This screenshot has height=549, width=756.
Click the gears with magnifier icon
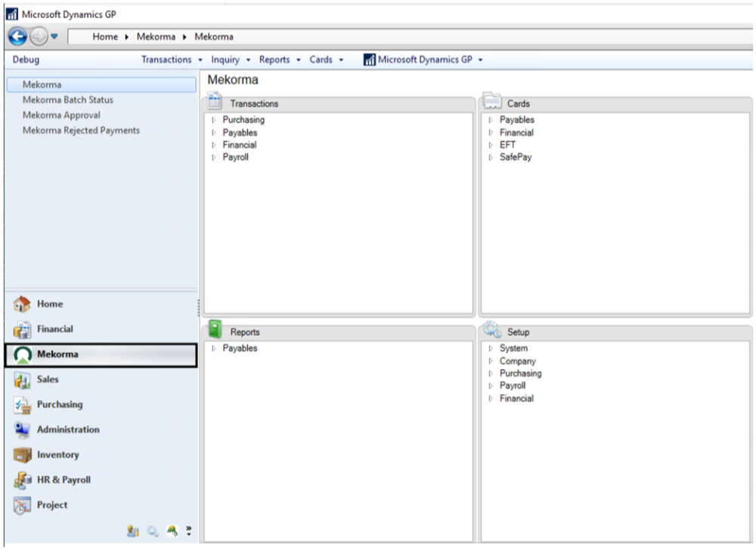pyautogui.click(x=153, y=531)
